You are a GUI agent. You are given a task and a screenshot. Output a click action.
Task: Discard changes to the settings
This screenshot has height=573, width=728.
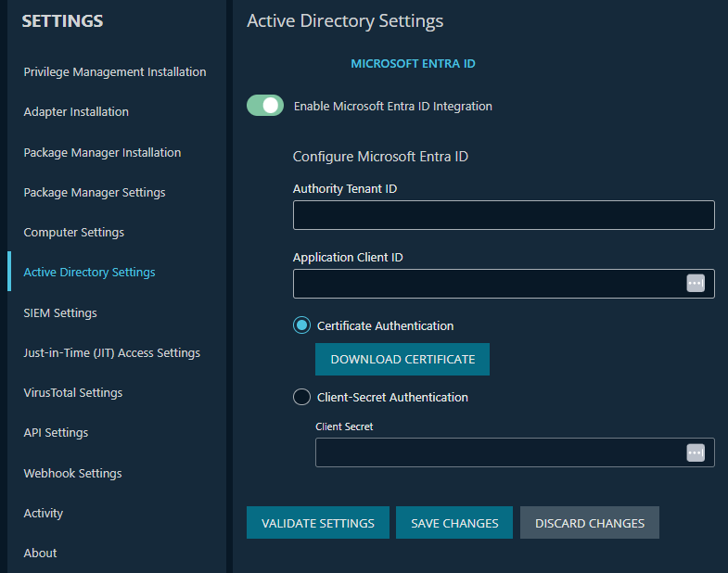pyautogui.click(x=590, y=523)
